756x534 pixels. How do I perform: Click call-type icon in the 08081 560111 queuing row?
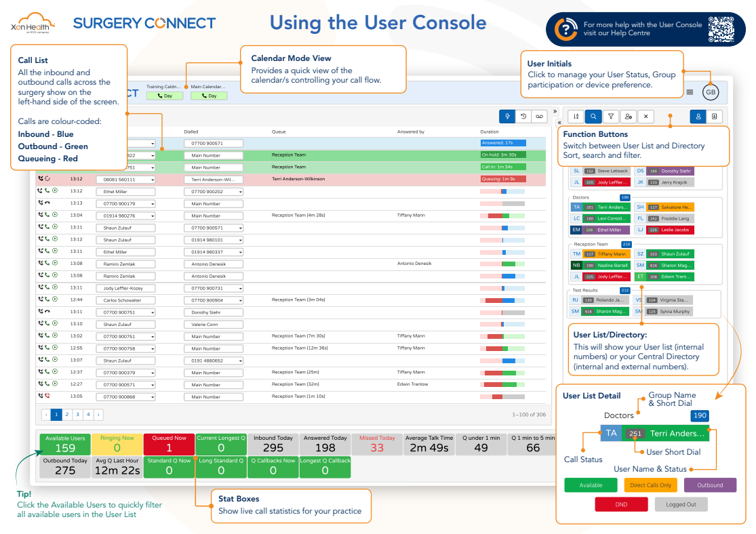(x=41, y=178)
